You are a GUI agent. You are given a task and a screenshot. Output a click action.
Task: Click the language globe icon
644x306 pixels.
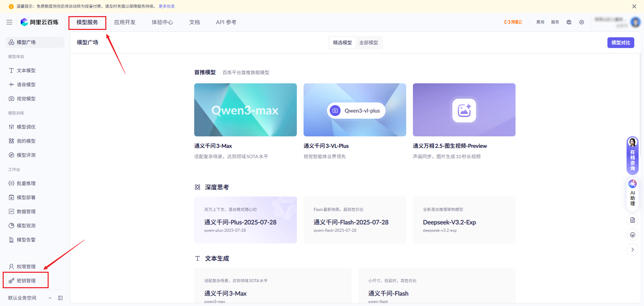tap(569, 22)
